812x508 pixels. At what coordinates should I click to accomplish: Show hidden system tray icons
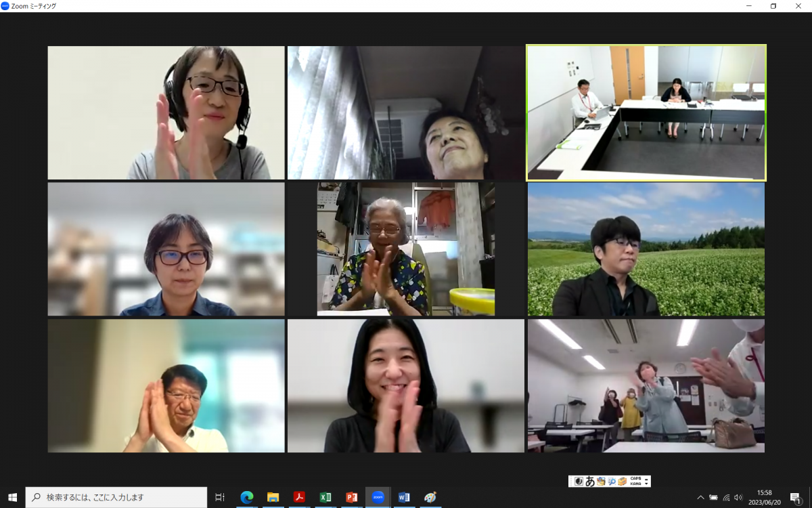point(701,497)
